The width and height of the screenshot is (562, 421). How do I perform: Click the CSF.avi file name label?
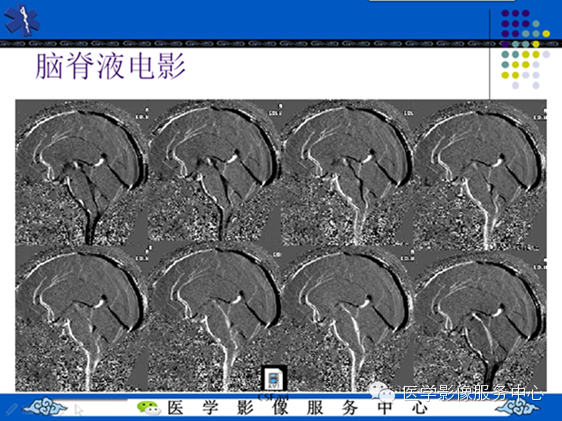click(273, 397)
